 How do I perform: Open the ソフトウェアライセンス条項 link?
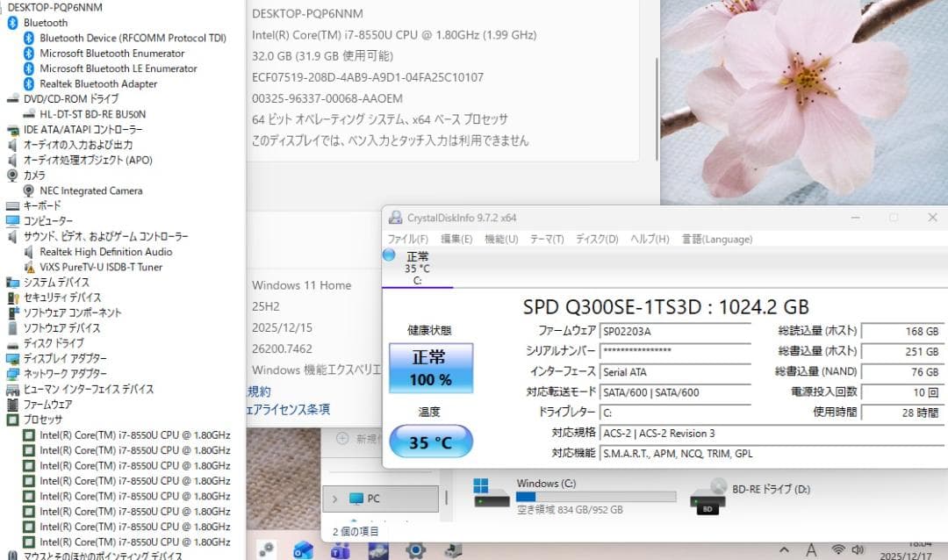tap(290, 407)
